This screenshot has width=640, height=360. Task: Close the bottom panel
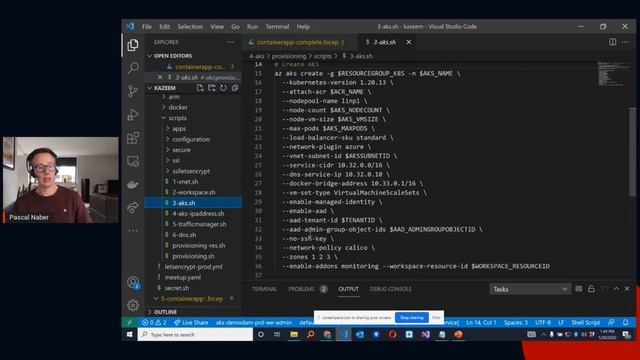coord(627,289)
